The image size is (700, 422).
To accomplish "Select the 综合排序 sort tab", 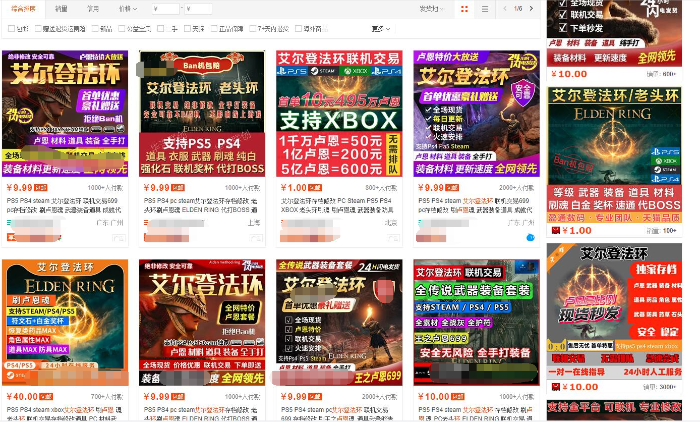I will pyautogui.click(x=23, y=9).
